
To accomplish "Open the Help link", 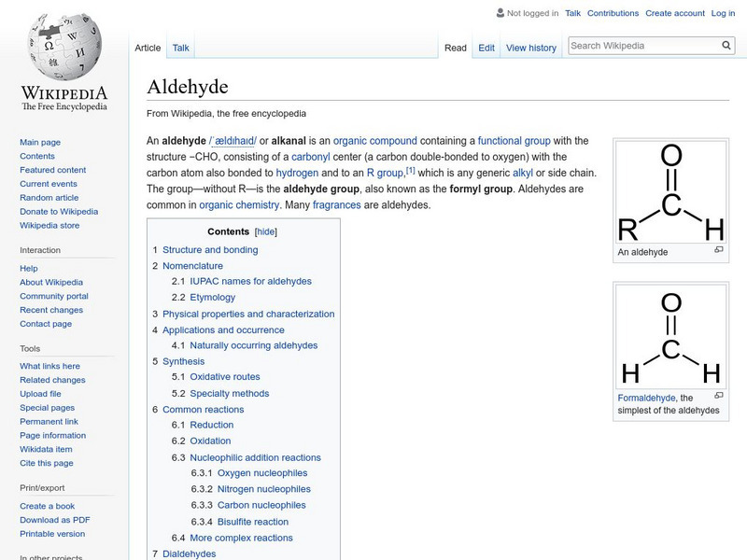I will [x=29, y=268].
